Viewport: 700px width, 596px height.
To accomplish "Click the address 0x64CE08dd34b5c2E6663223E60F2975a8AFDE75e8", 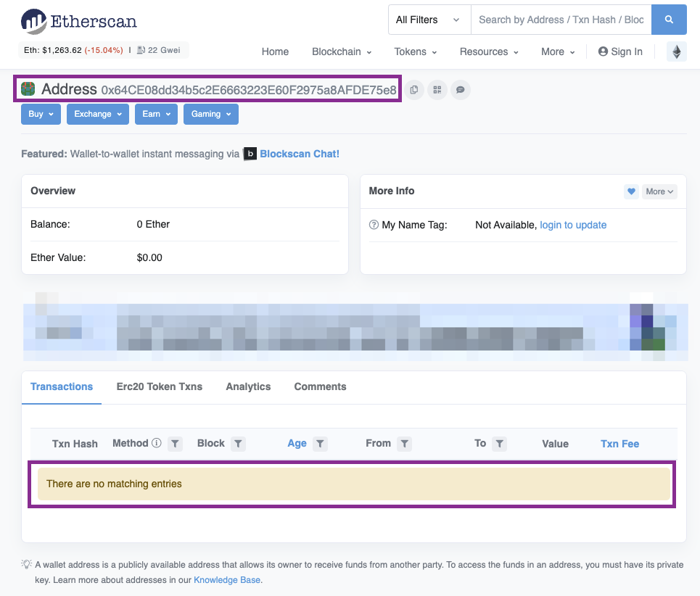I will click(249, 90).
